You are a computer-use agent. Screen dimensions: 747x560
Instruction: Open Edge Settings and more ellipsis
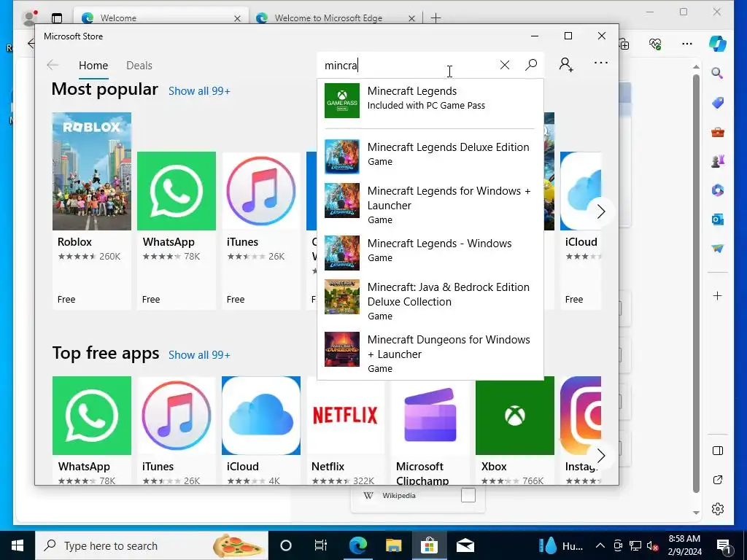pyautogui.click(x=686, y=44)
